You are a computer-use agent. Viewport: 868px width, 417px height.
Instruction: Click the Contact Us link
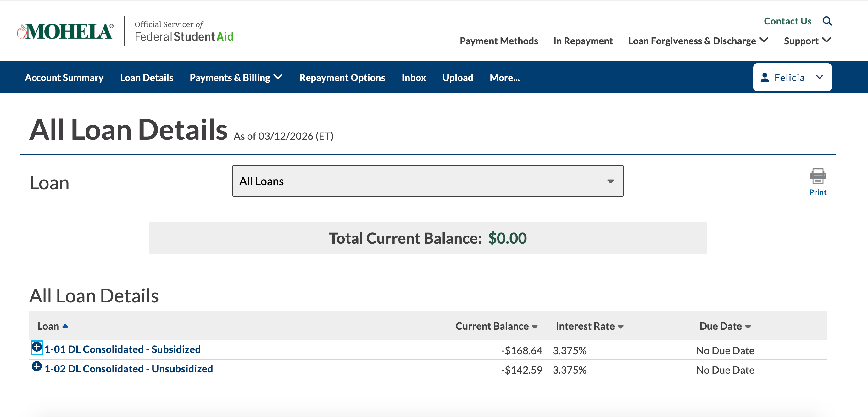787,21
